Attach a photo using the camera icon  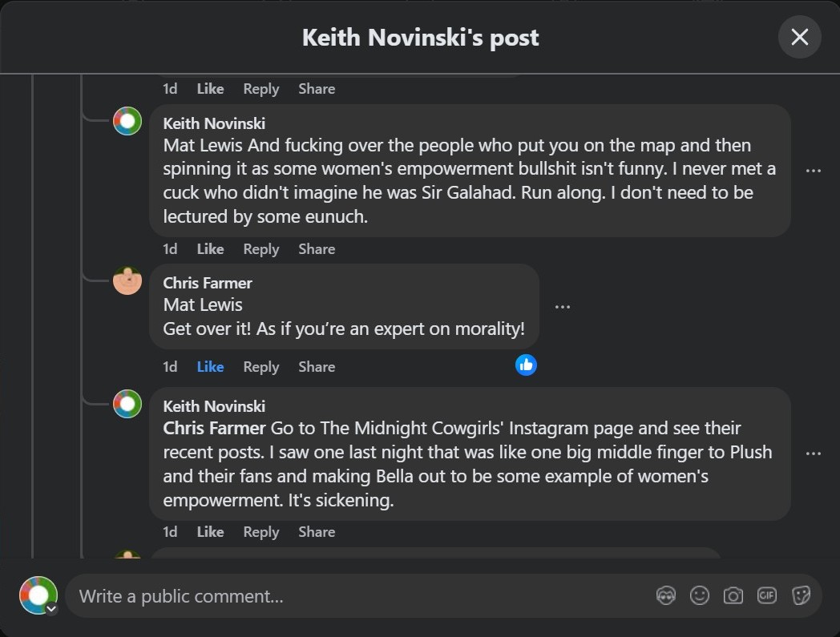[x=733, y=596]
